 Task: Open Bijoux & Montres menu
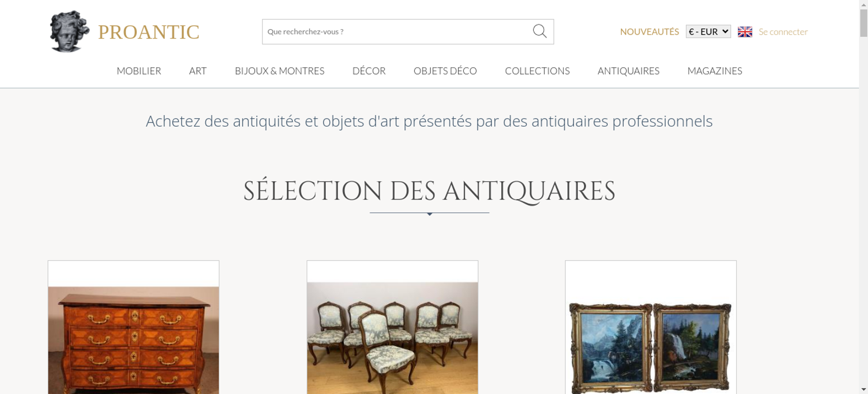[279, 71]
